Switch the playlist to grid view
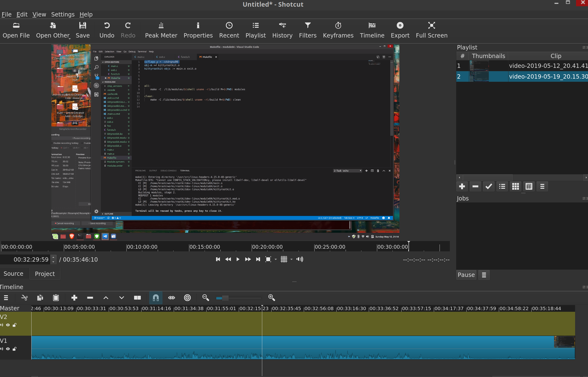 coord(515,186)
